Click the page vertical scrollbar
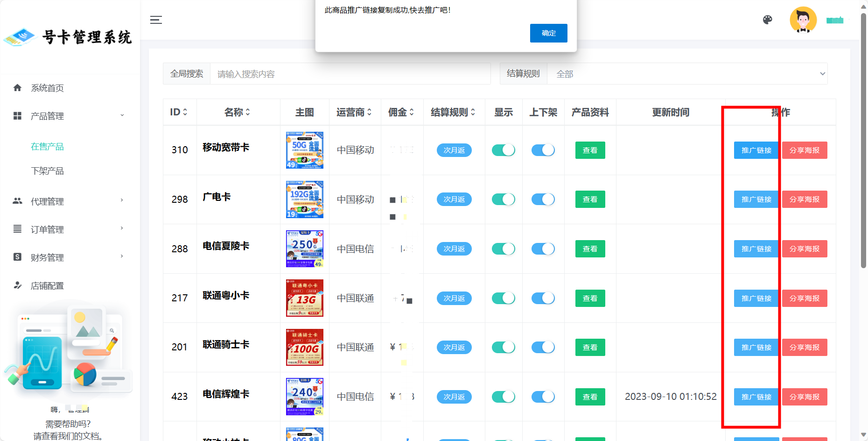The height and width of the screenshot is (441, 868). [863, 140]
